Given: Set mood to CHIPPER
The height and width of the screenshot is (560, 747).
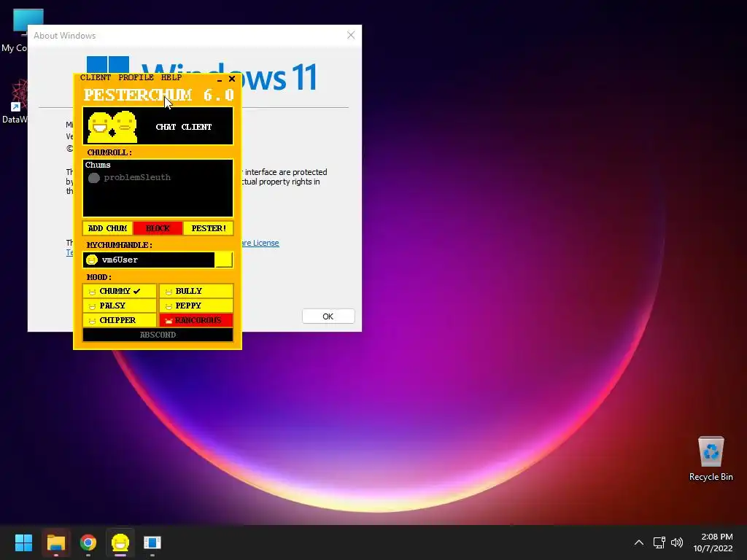Looking at the screenshot, I should pos(120,320).
